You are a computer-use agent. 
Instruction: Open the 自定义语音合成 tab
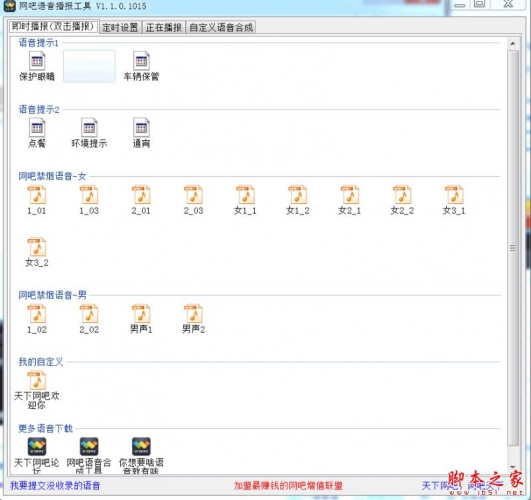221,27
